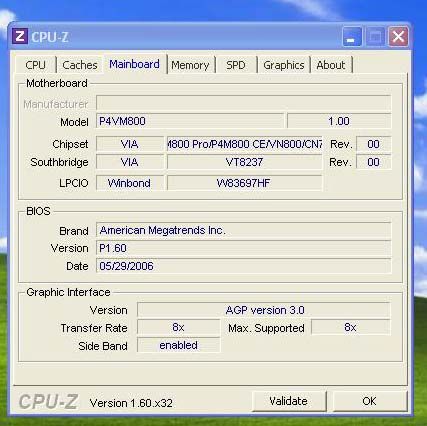Image resolution: width=427 pixels, height=426 pixels.
Task: Click the OK button
Action: 369,401
